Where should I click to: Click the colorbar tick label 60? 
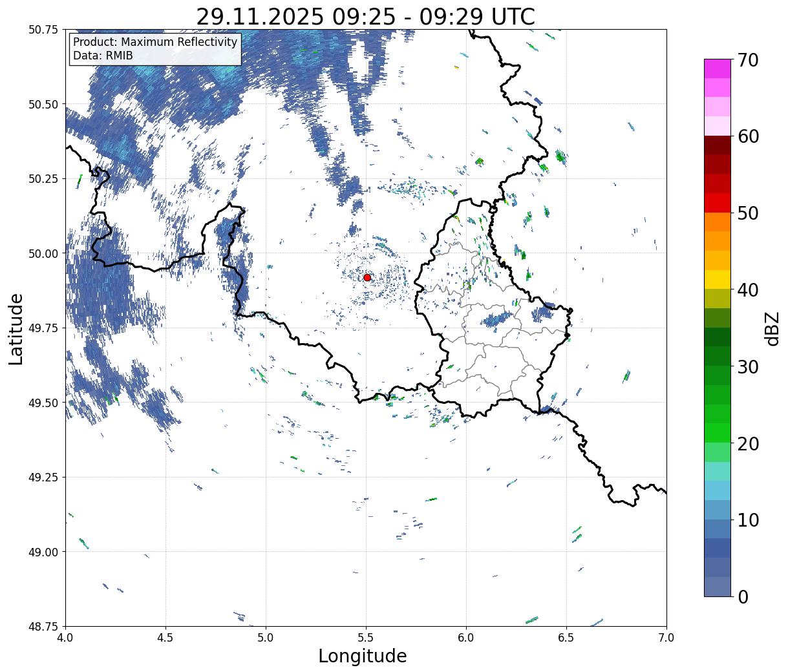pos(749,136)
